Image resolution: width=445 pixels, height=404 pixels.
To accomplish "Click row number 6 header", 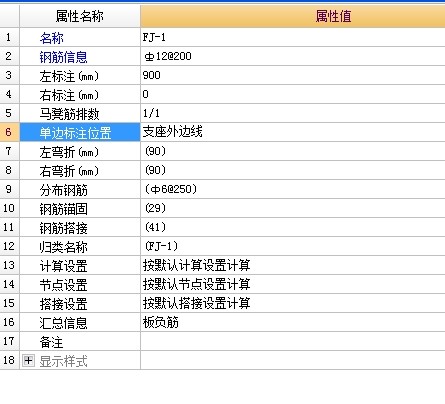I will pyautogui.click(x=9, y=132).
